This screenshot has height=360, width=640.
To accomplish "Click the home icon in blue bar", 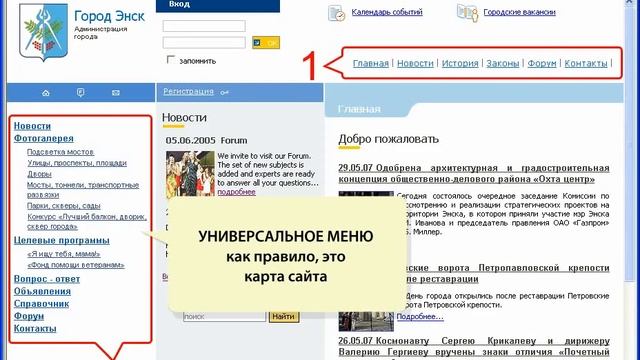I will [x=46, y=93].
